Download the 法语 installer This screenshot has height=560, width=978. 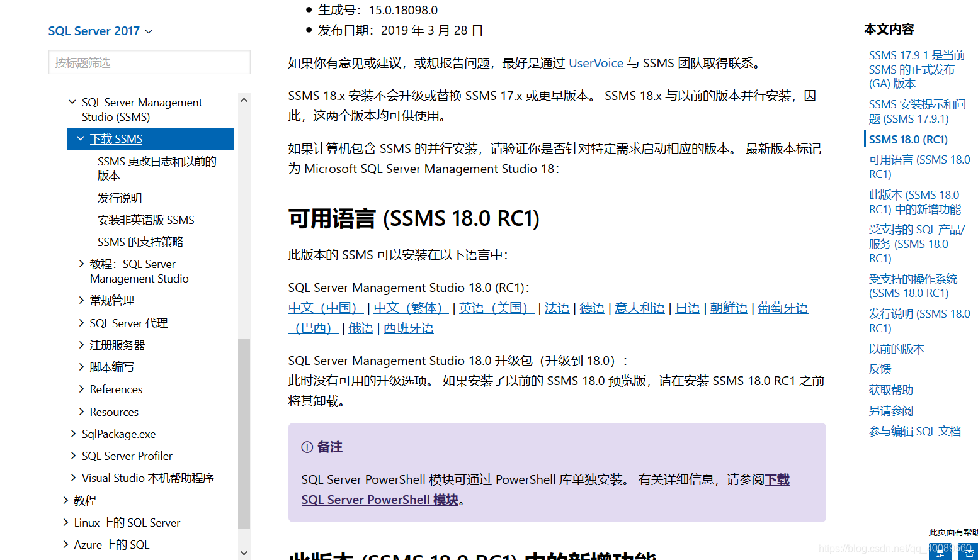point(557,308)
